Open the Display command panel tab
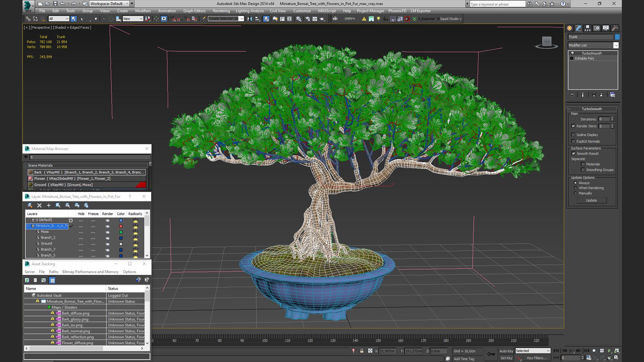The width and height of the screenshot is (644, 362). click(x=605, y=28)
